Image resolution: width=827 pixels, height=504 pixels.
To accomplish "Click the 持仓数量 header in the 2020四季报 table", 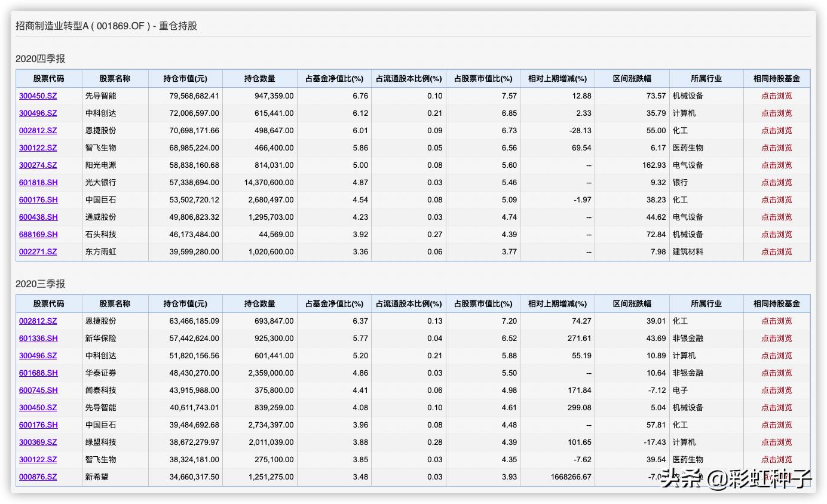I will point(260,78).
